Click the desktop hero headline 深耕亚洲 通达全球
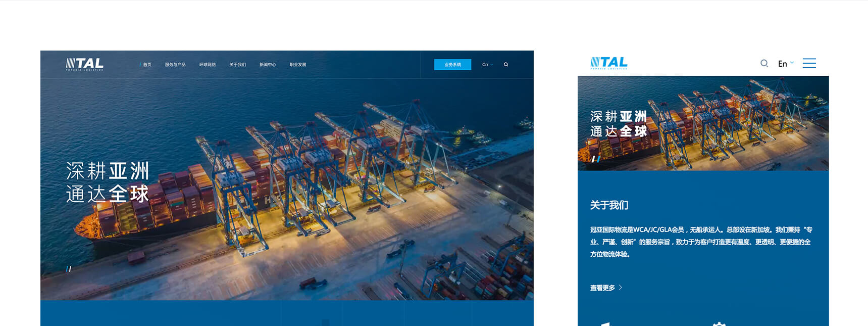The height and width of the screenshot is (326, 868). click(108, 182)
